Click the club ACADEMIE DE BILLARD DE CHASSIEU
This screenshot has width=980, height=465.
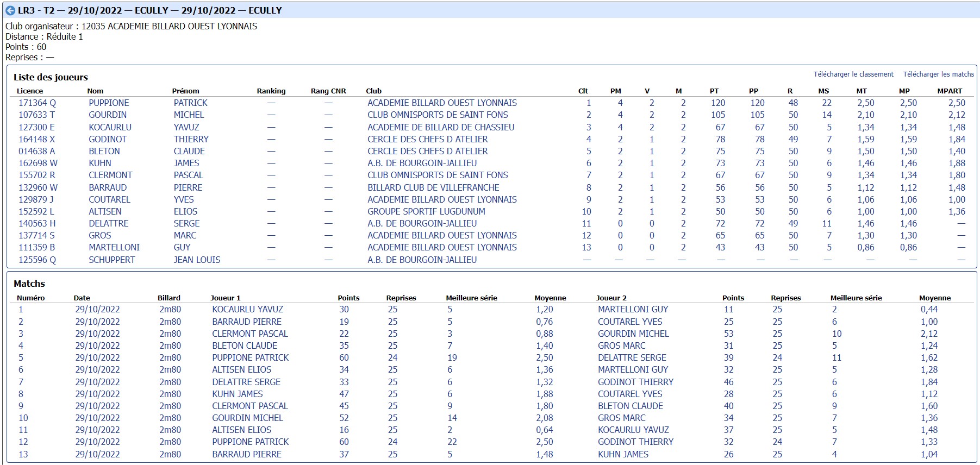[x=441, y=127]
